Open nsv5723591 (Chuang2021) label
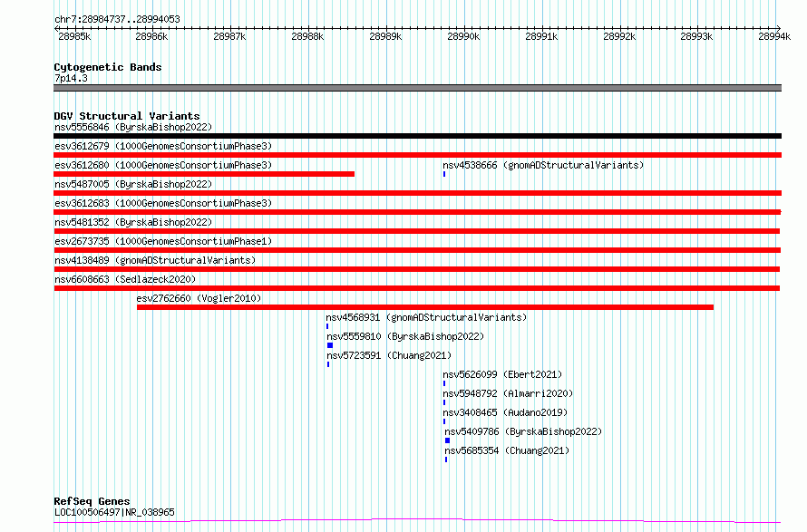 (389, 355)
